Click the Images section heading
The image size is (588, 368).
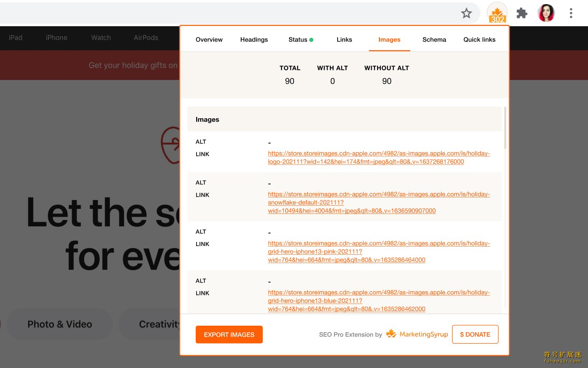(x=208, y=120)
